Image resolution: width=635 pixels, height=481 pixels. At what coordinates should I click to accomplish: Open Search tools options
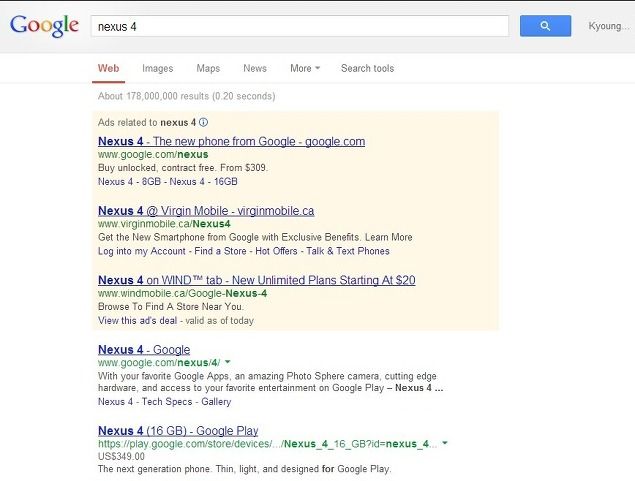point(367,68)
